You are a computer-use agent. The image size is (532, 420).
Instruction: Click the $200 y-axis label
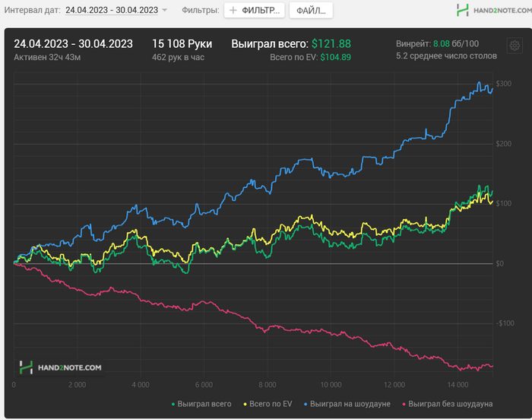click(503, 144)
